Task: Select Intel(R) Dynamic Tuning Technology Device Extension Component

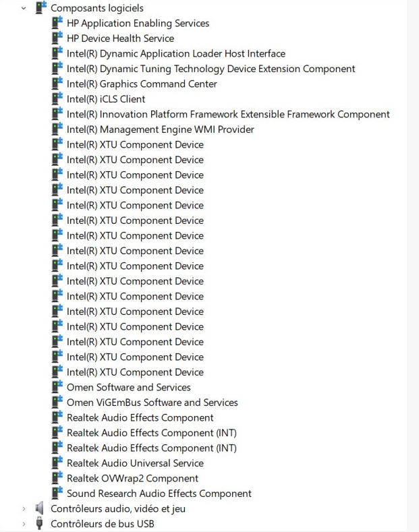Action: pyautogui.click(x=211, y=69)
